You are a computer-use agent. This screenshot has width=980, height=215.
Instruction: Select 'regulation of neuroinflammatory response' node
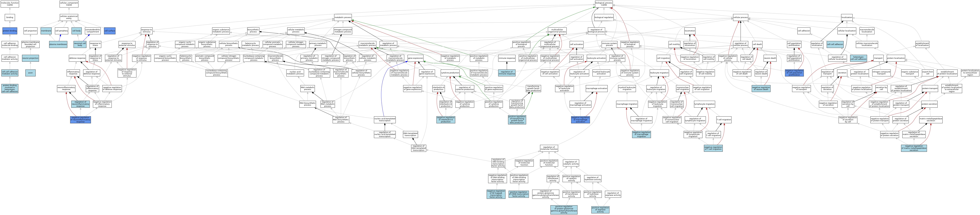80,104
